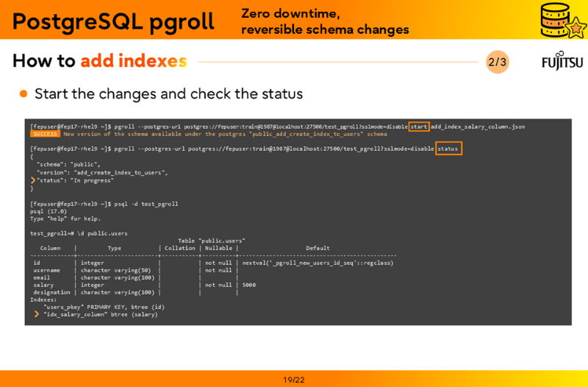Click the Fujitsu logo
588x387 pixels.
(x=562, y=62)
